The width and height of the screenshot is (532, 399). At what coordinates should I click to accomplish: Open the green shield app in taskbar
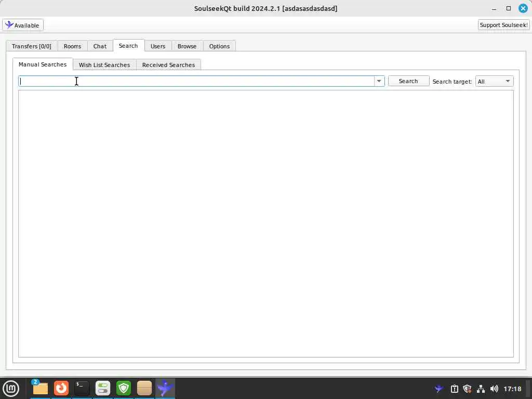[124, 389]
